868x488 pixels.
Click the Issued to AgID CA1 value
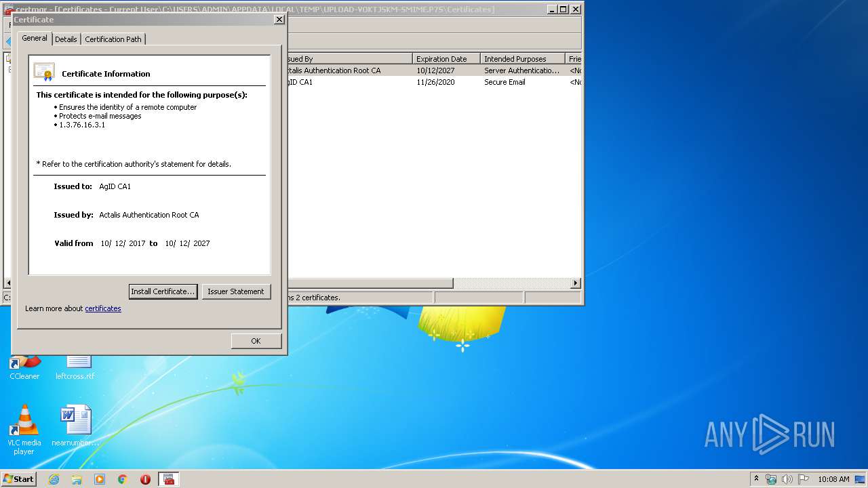pos(115,186)
